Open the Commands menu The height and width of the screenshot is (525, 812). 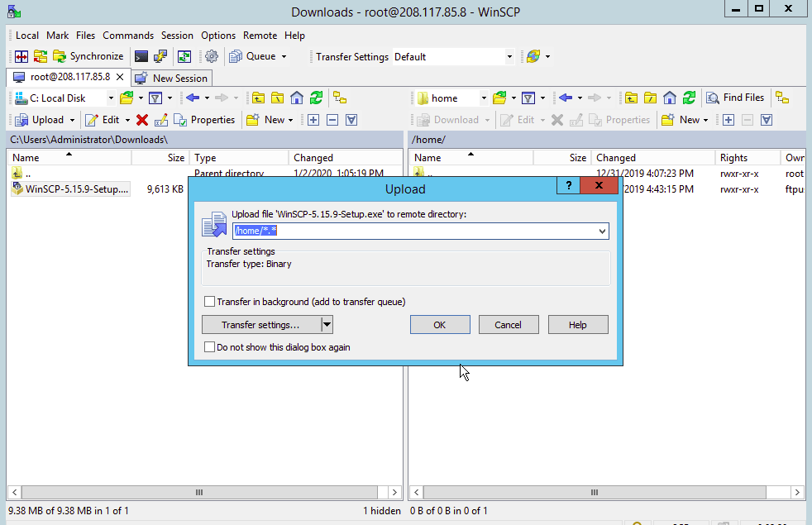(x=128, y=36)
